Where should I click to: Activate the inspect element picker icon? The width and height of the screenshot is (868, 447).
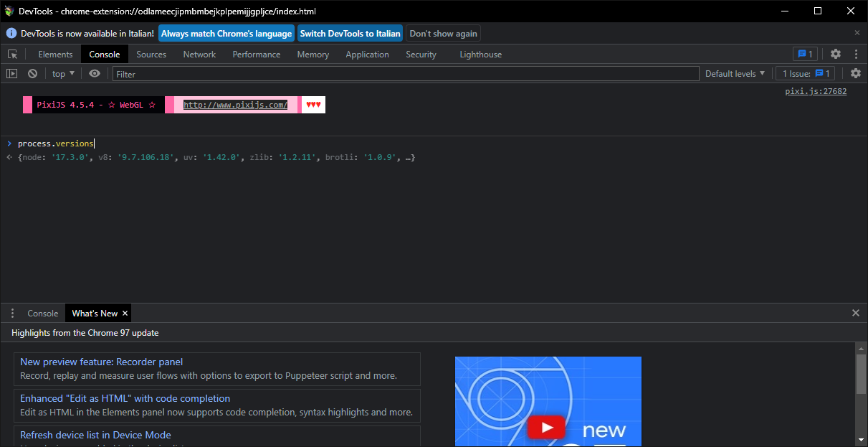click(x=12, y=55)
